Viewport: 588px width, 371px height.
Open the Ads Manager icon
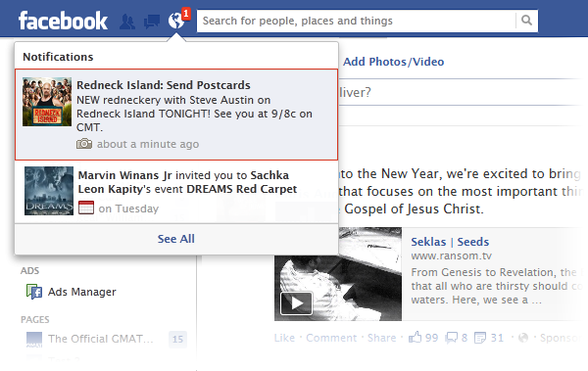pos(34,292)
